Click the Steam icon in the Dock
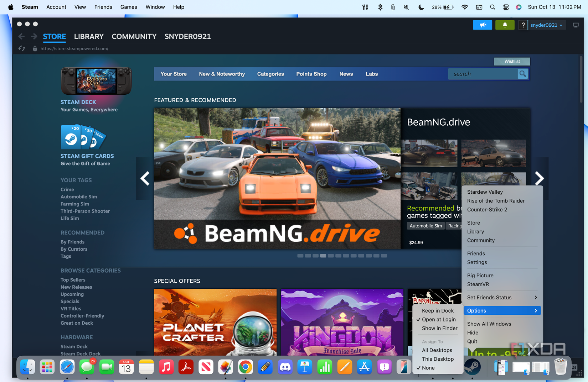The height and width of the screenshot is (382, 588). (473, 367)
